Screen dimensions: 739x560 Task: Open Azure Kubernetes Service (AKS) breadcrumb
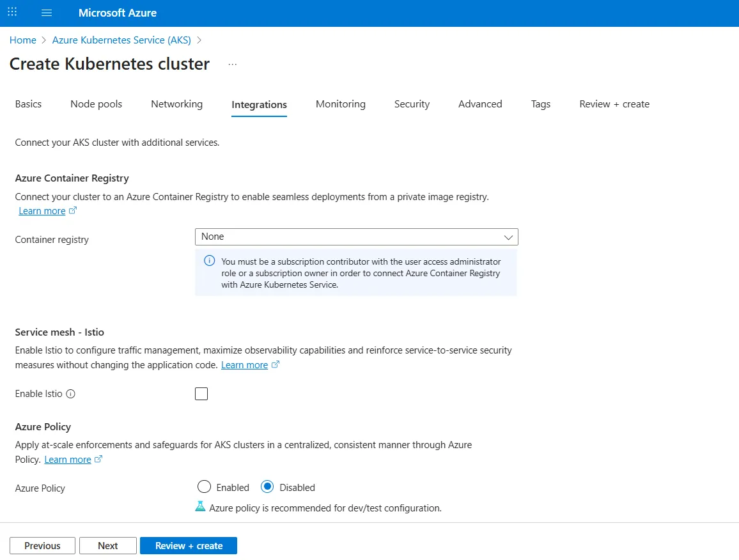click(121, 40)
